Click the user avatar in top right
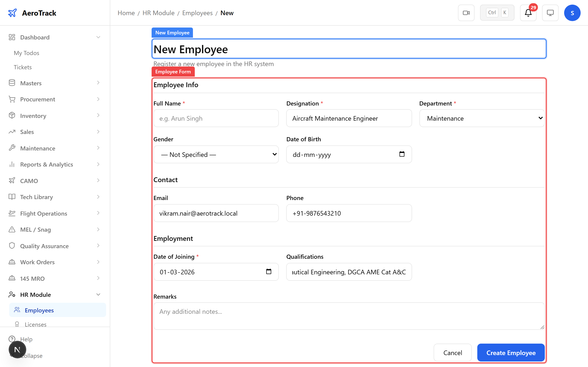 [x=572, y=13]
